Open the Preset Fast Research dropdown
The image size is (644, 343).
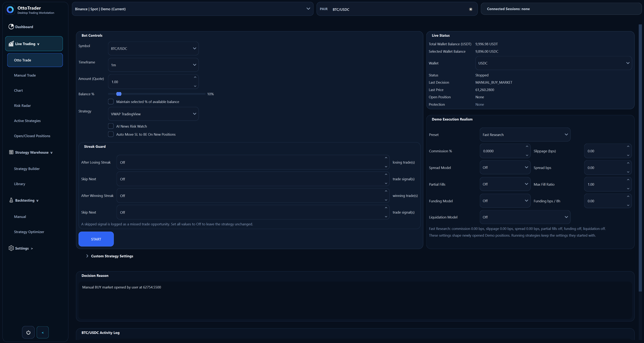525,135
